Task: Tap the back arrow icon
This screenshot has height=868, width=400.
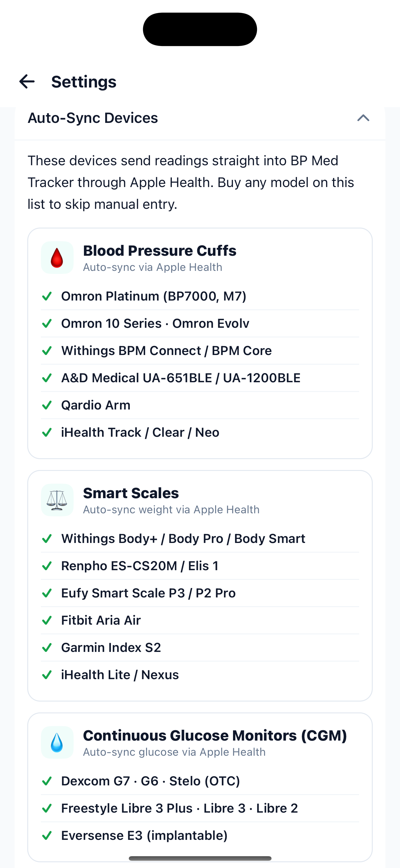Action: [x=27, y=81]
